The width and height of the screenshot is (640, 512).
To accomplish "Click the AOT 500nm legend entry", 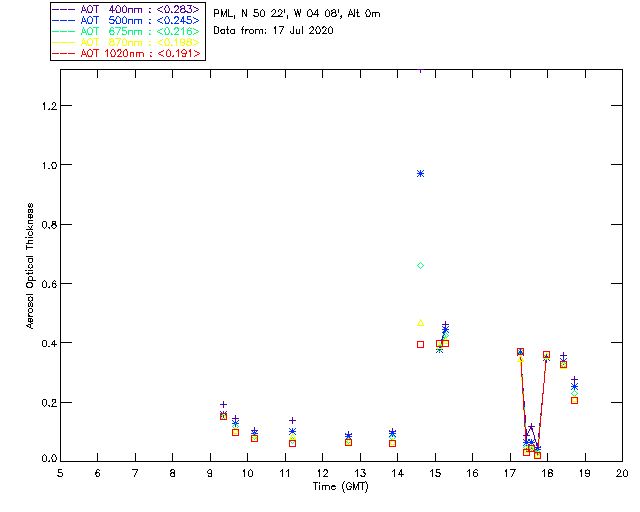I will point(126,20).
